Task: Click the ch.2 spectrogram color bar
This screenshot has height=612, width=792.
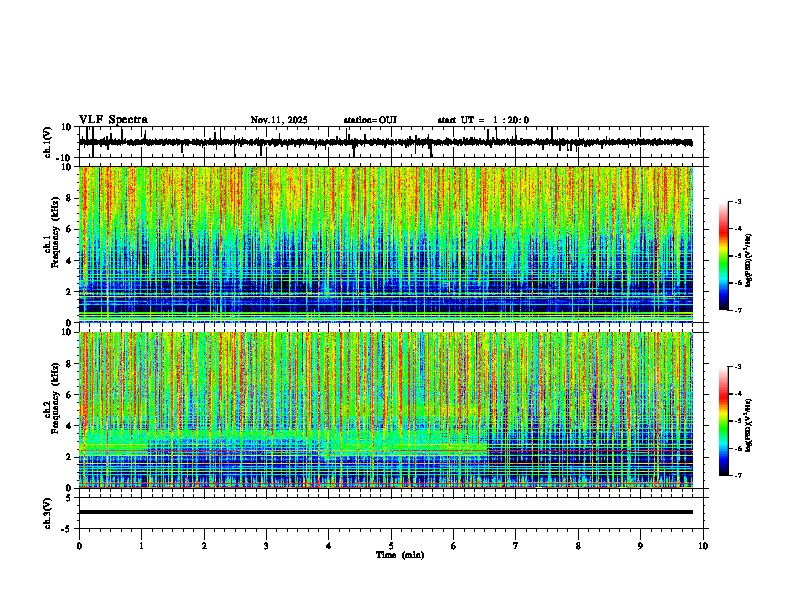Action: tap(724, 421)
